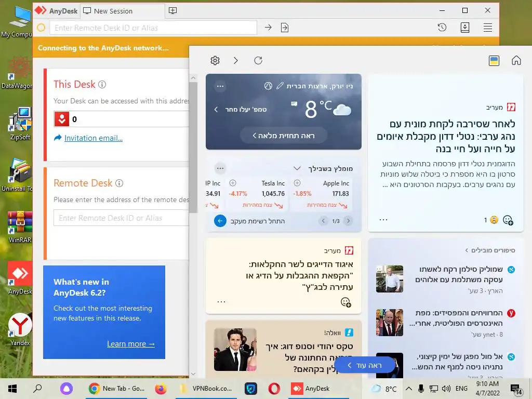
Task: Click the taskbar weather 8°C widget
Action: click(384, 389)
